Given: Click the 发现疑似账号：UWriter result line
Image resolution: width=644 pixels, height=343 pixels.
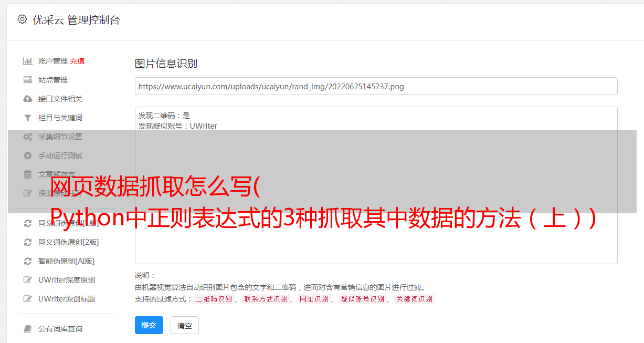Looking at the screenshot, I should coord(178,126).
